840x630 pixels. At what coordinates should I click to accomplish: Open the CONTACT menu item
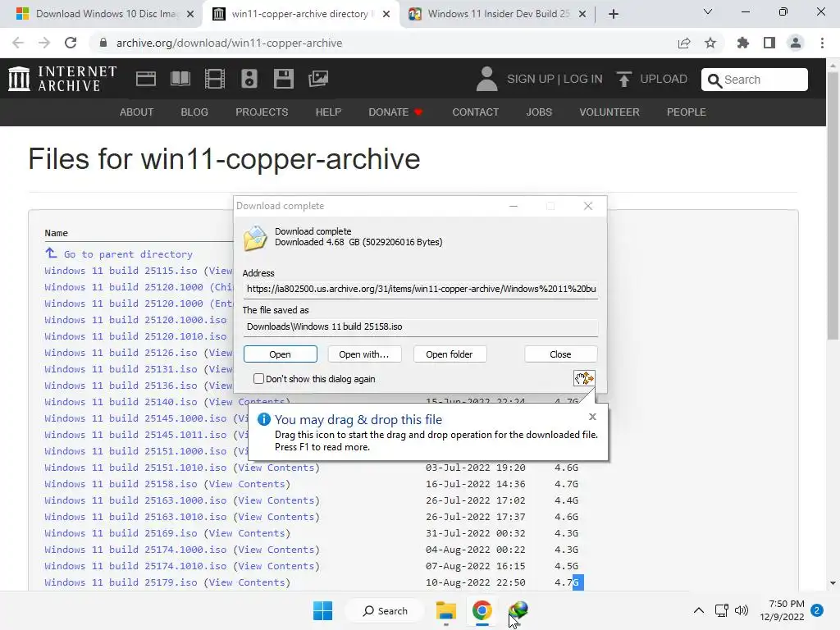pos(475,112)
